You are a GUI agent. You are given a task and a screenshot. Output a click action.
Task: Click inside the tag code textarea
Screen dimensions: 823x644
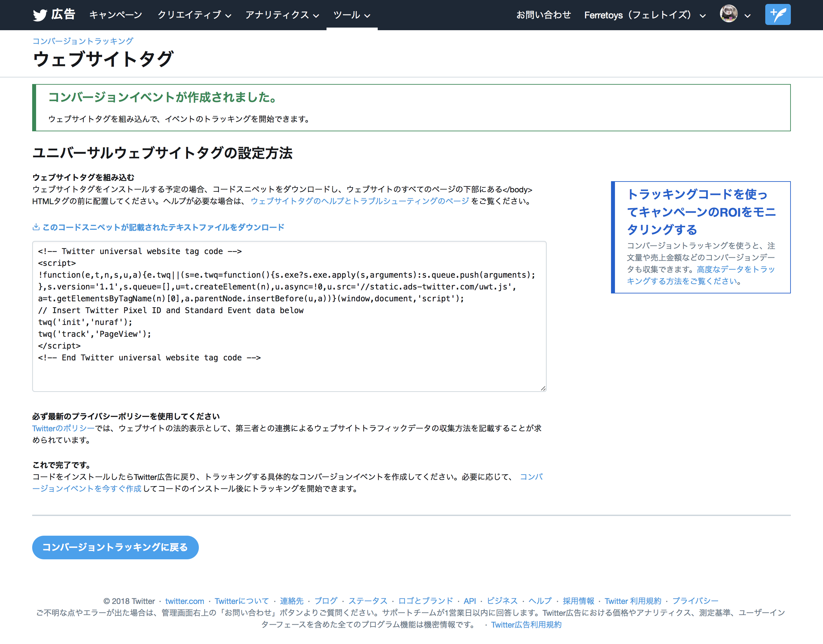click(289, 316)
